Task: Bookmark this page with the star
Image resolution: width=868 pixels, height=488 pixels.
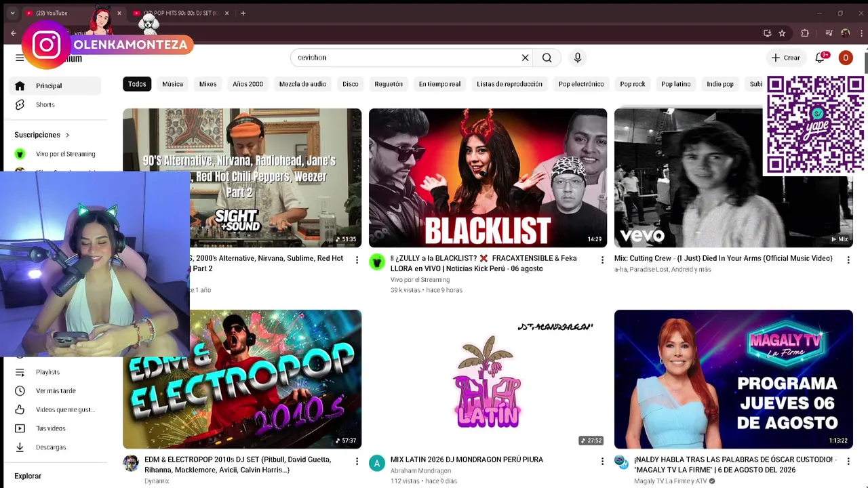Action: click(782, 33)
